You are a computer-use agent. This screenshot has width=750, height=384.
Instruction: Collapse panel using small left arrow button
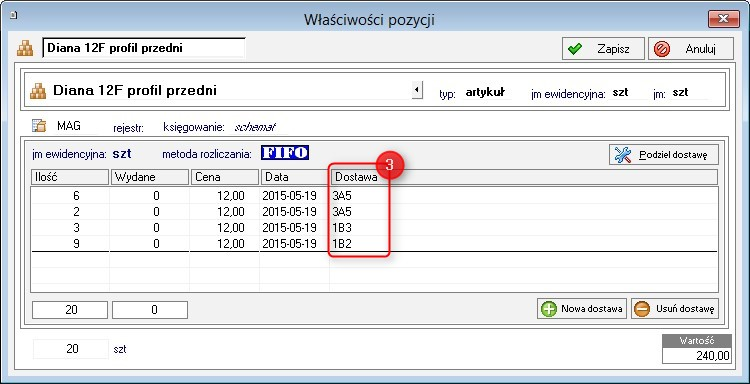[417, 89]
